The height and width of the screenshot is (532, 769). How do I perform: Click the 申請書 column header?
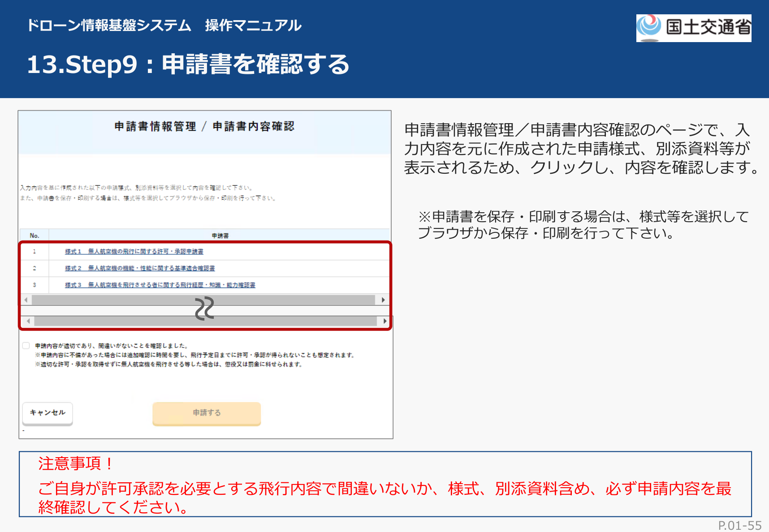coord(220,236)
